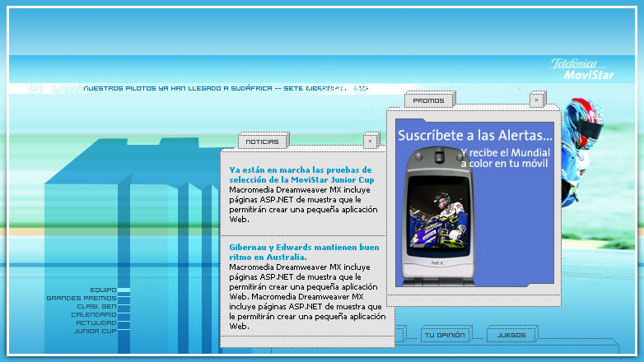
Task: Click the second news article body text
Action: click(x=307, y=296)
